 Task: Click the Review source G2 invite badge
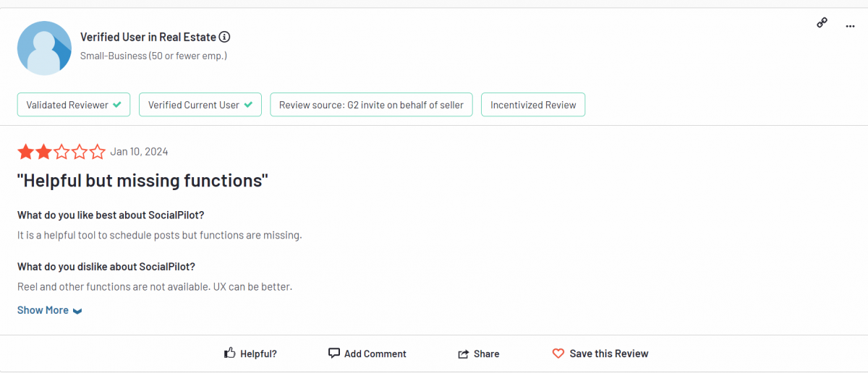click(371, 105)
